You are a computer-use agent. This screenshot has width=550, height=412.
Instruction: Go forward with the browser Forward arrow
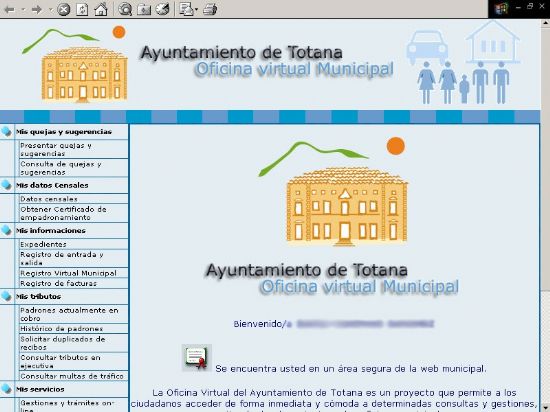[x=36, y=9]
